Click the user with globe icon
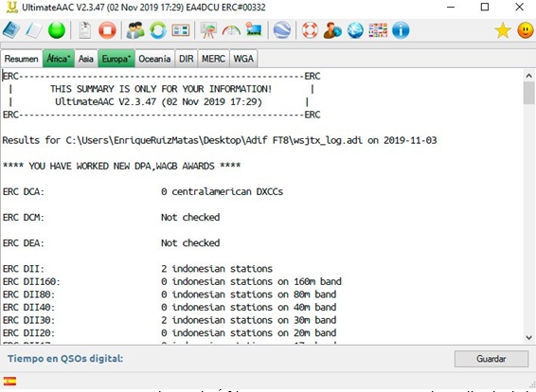 coord(332,30)
